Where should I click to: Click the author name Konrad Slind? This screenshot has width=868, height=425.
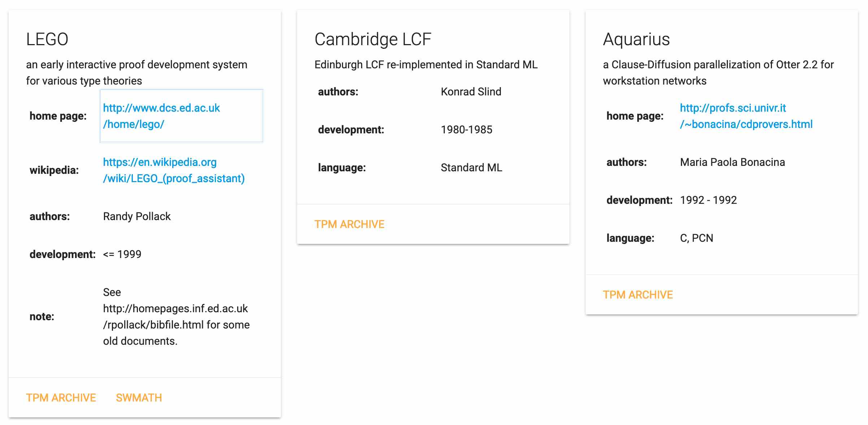[x=471, y=91]
